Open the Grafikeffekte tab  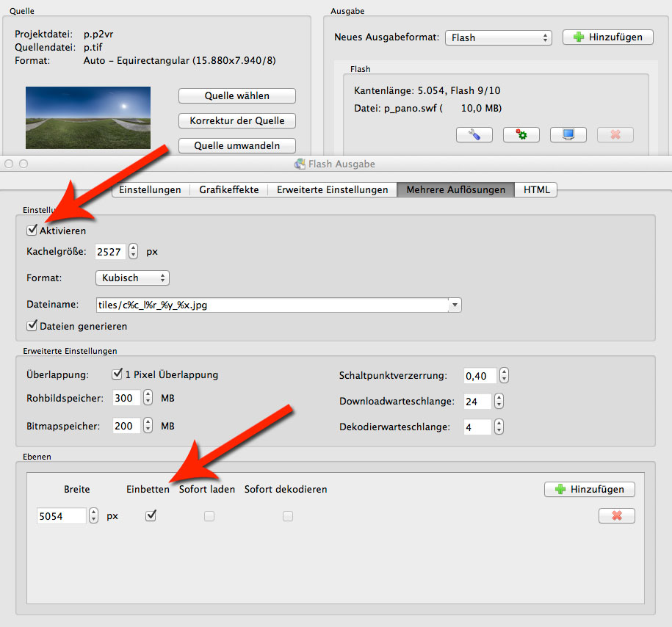228,190
